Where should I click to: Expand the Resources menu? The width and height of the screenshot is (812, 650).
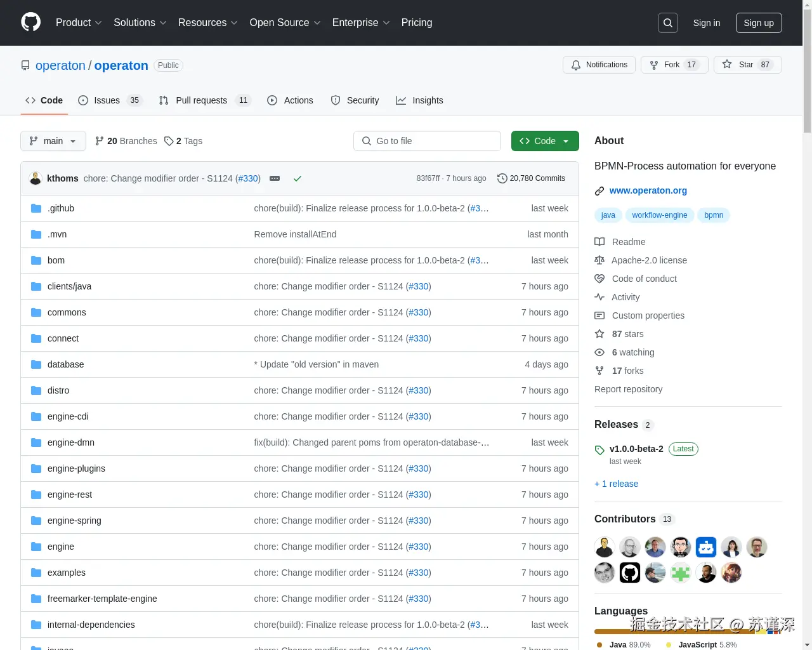tap(208, 23)
